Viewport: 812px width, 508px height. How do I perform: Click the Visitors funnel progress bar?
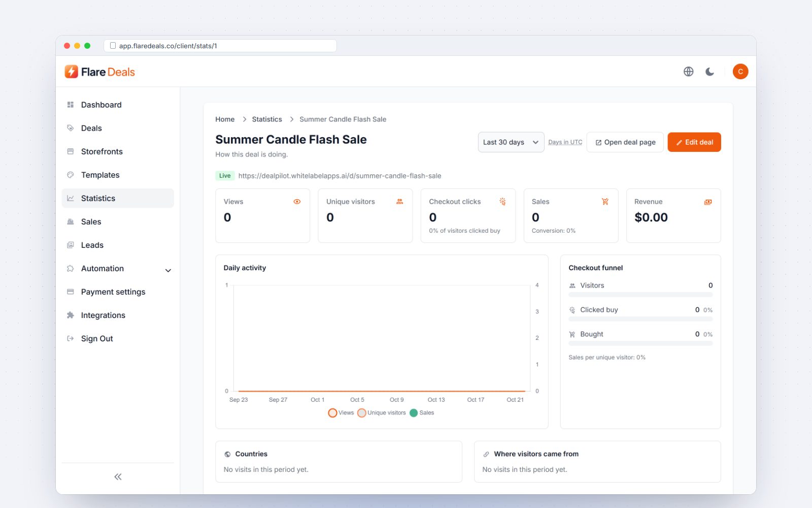640,295
